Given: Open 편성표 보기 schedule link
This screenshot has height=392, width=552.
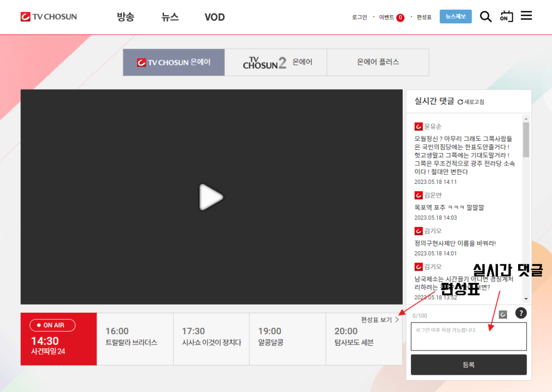Looking at the screenshot, I should pyautogui.click(x=379, y=320).
